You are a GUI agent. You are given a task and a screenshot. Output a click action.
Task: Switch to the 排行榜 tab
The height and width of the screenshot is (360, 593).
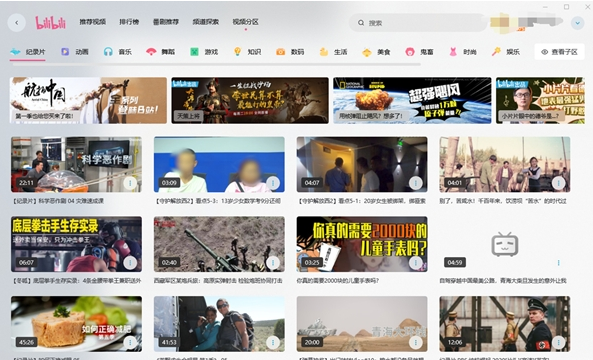click(129, 22)
